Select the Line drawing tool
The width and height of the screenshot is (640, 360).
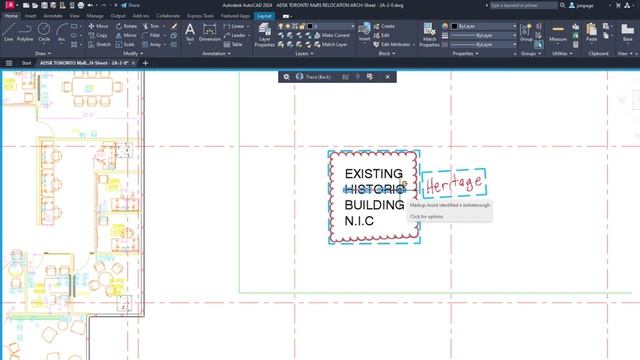pos(9,32)
